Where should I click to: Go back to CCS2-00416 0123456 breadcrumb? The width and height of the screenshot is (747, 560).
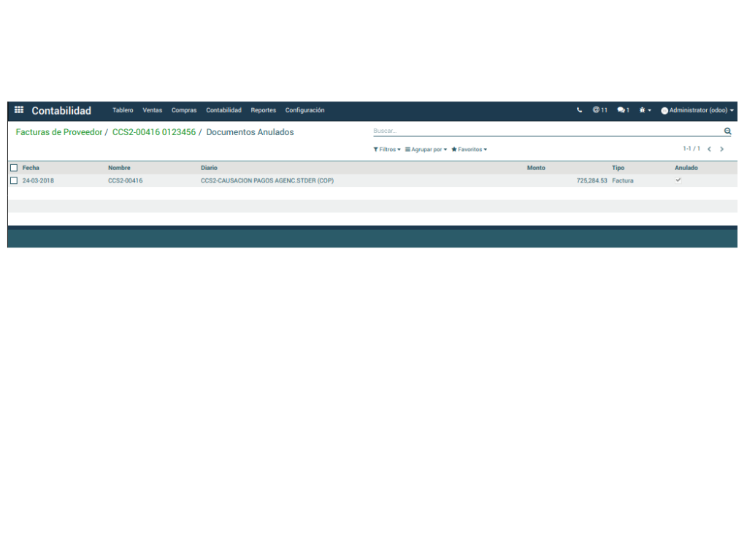[154, 132]
